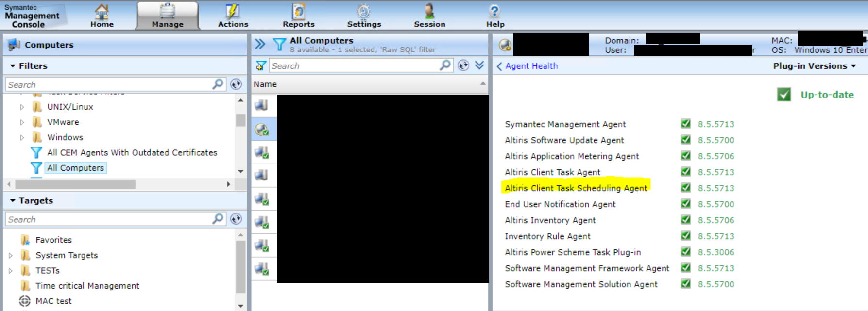The height and width of the screenshot is (311, 868).
Task: Click the Targets refresh icon
Action: coord(236,219)
